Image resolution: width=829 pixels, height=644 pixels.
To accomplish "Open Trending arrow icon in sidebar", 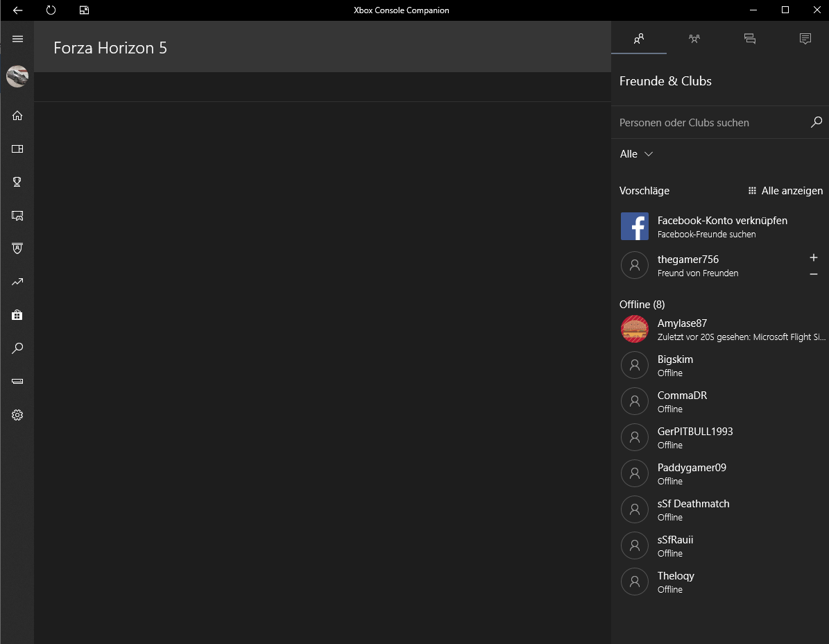I will point(17,282).
